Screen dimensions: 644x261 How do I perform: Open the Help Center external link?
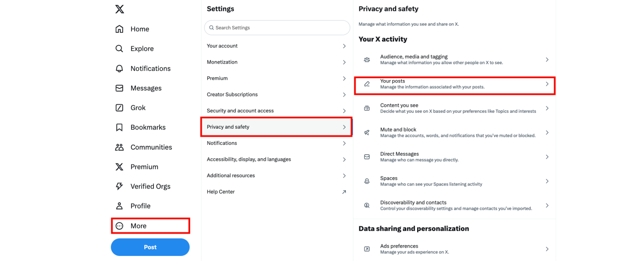[x=344, y=192]
